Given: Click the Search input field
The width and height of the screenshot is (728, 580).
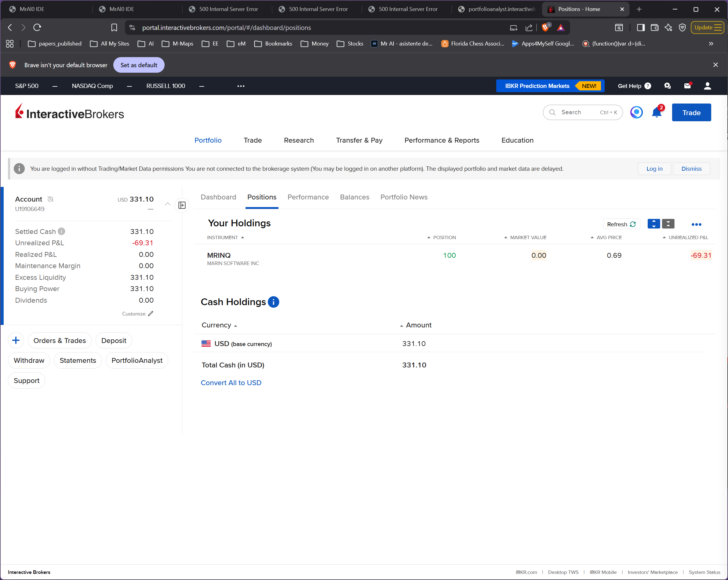Looking at the screenshot, I should point(582,112).
